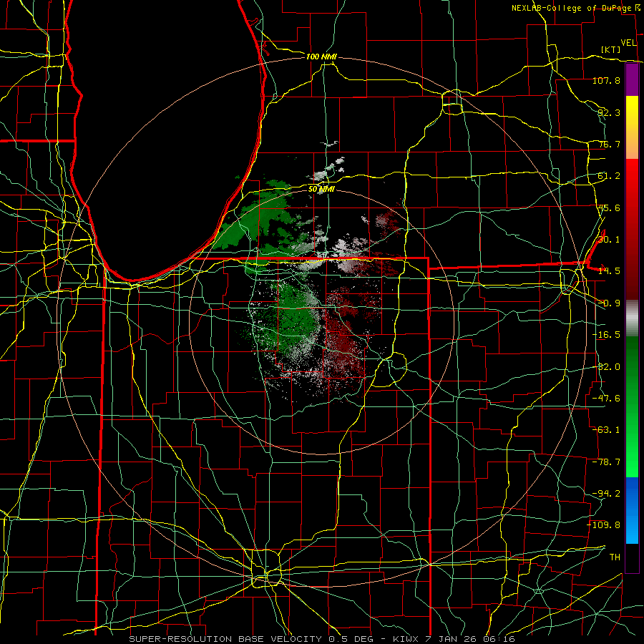The height and width of the screenshot is (644, 644).
Task: Select the 45.6 legend value
Action: 609,208
